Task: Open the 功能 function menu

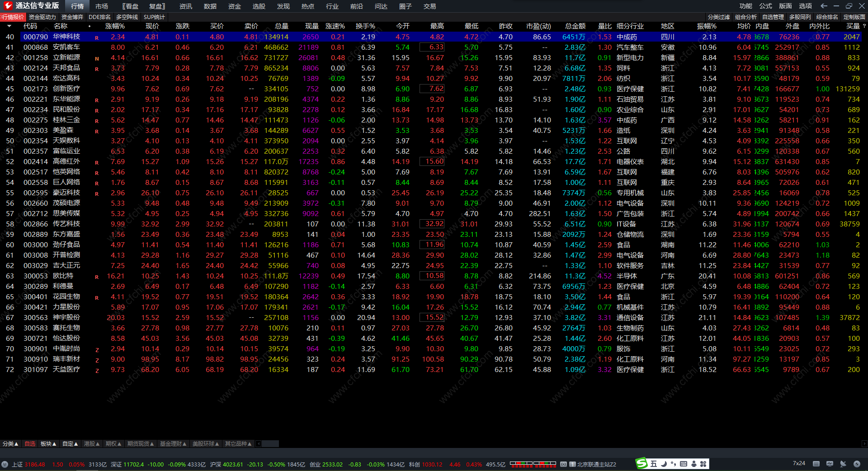Action: 746,6
